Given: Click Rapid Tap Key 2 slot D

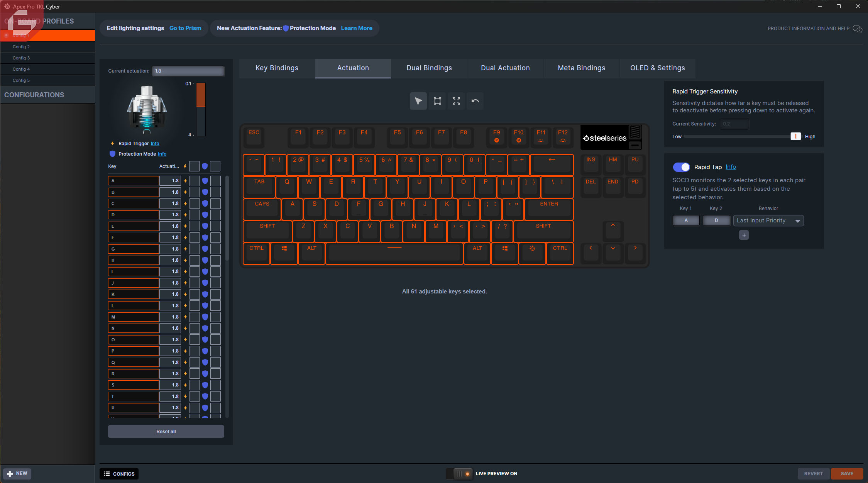Looking at the screenshot, I should pyautogui.click(x=716, y=221).
